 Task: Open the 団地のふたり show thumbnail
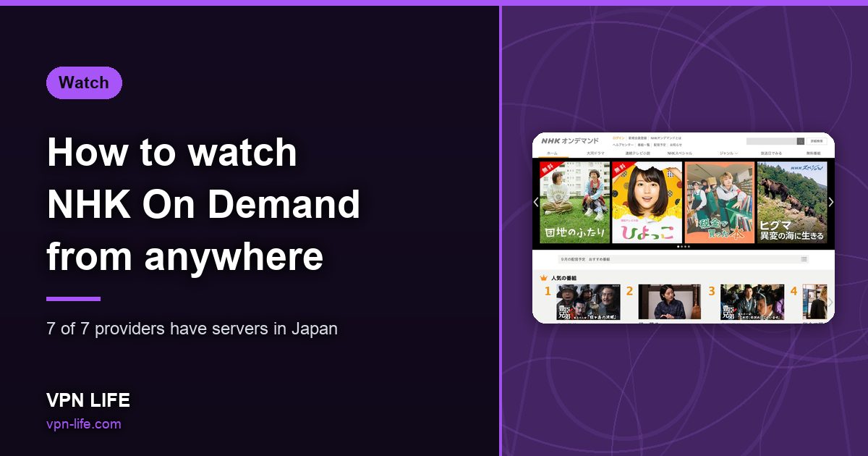click(x=575, y=202)
